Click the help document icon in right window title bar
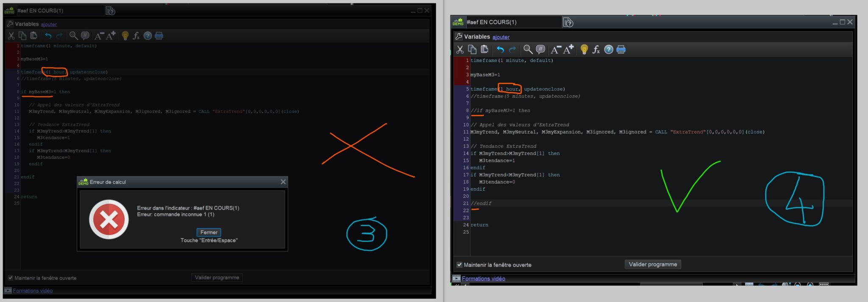Screen dimensions: 868x302 click(568, 22)
